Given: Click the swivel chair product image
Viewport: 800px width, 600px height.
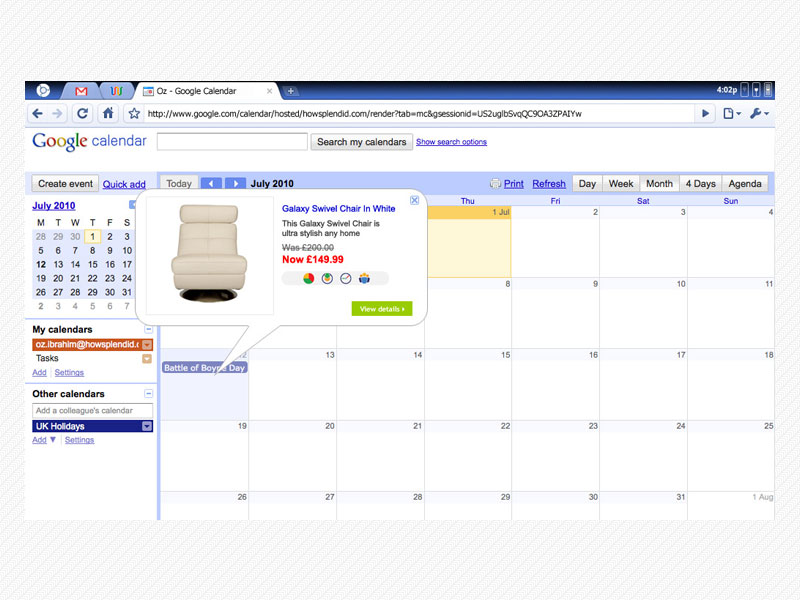Looking at the screenshot, I should coord(209,254).
